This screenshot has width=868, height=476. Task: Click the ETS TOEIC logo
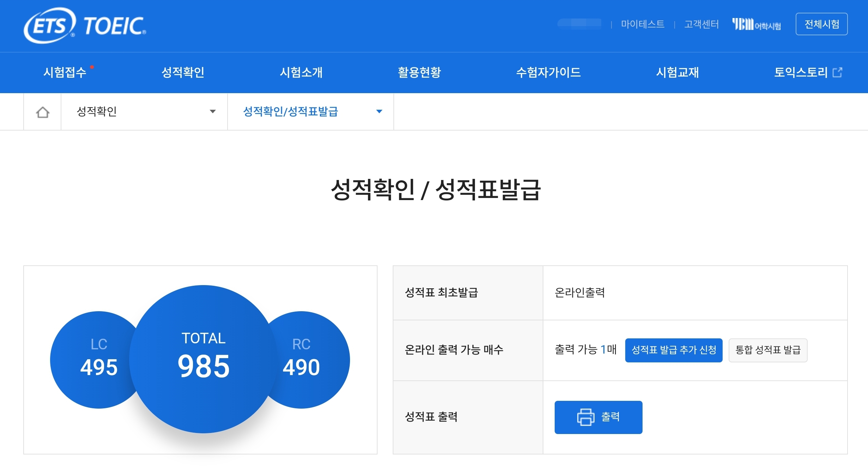[x=85, y=25]
